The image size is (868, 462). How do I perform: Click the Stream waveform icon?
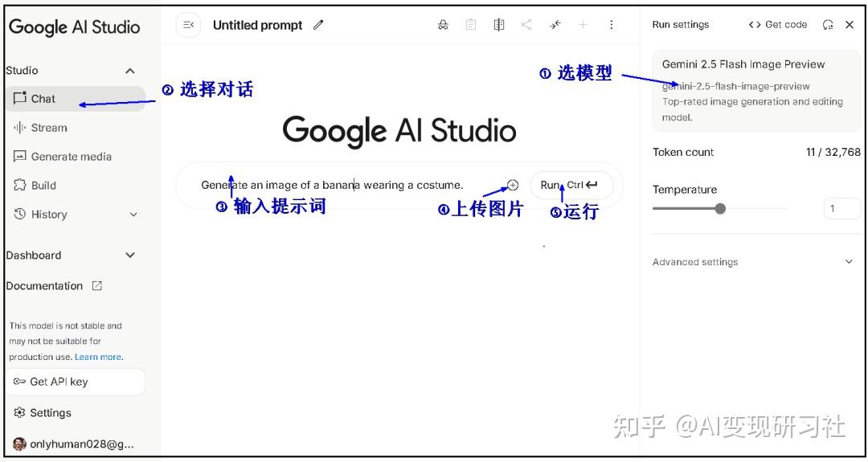coord(20,128)
